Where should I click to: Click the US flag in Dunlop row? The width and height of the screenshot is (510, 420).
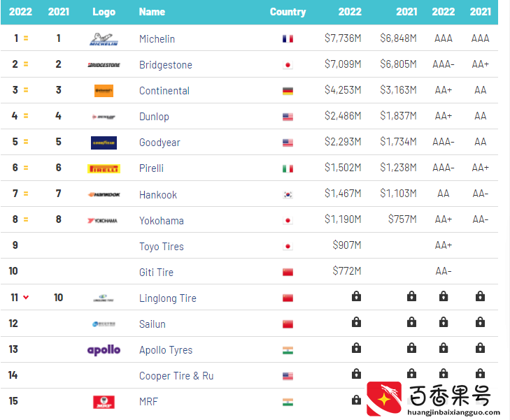pos(288,117)
